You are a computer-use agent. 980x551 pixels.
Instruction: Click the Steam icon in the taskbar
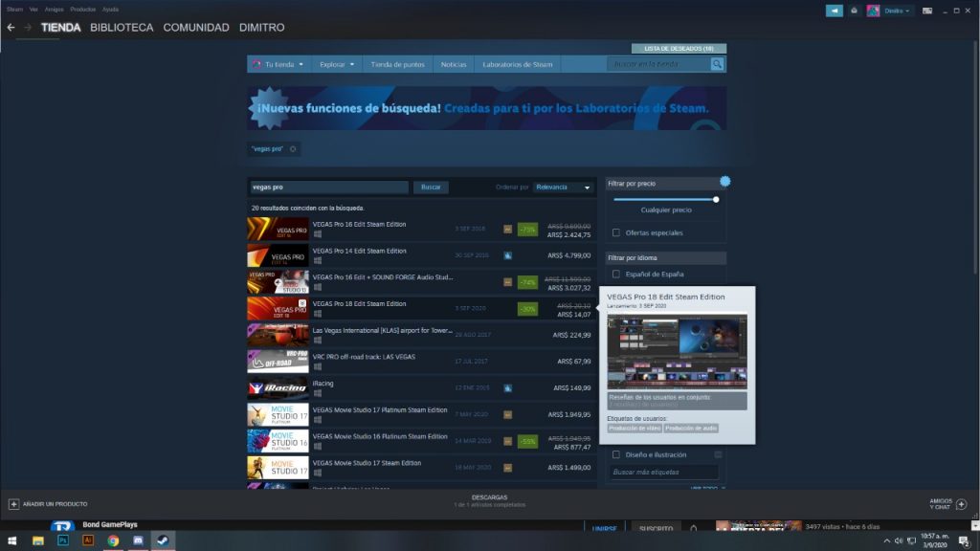(163, 540)
